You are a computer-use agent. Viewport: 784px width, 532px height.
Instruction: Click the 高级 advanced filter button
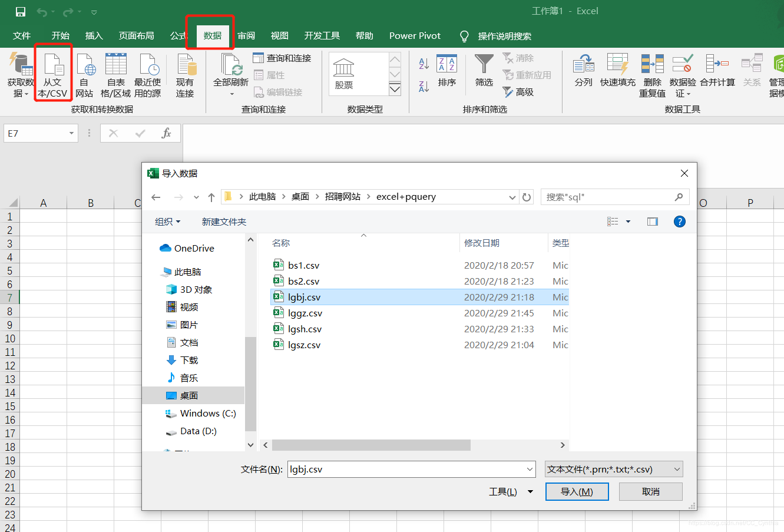point(518,92)
